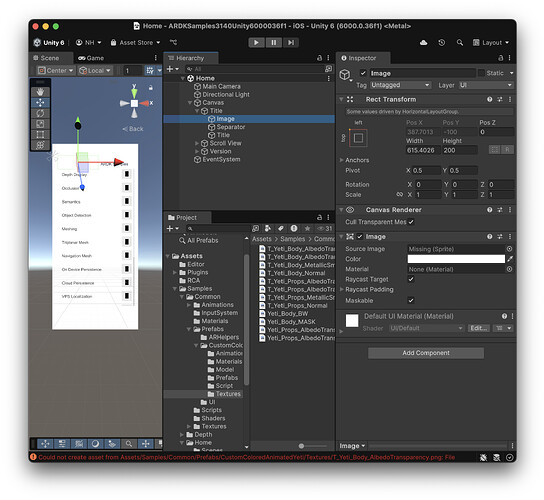Toggle Raycast Target checkbox

tap(411, 279)
